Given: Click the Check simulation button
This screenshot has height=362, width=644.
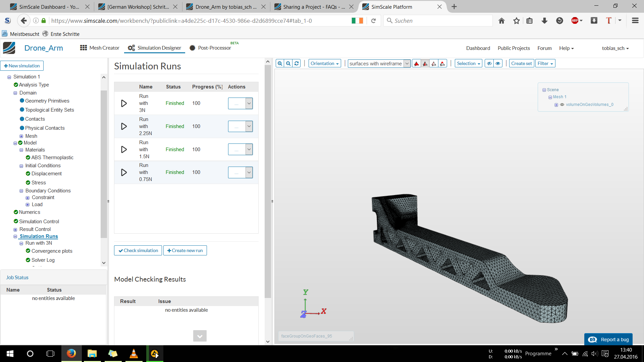Looking at the screenshot, I should (x=138, y=250).
